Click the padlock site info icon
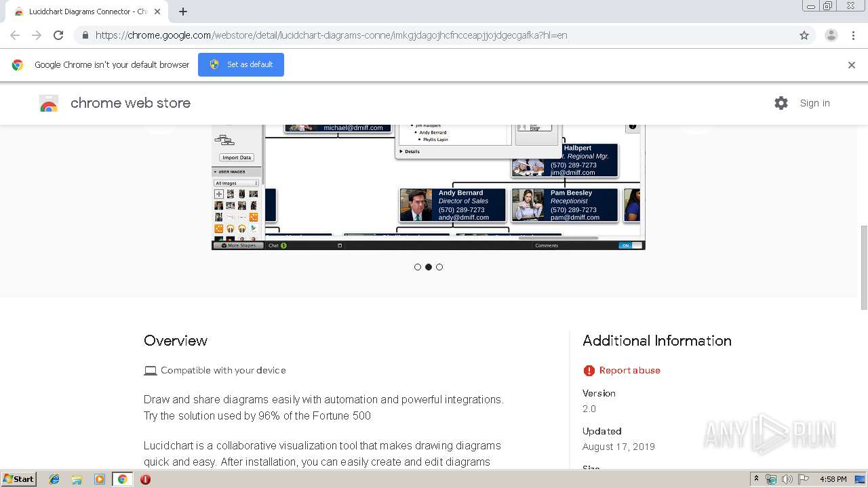 85,35
